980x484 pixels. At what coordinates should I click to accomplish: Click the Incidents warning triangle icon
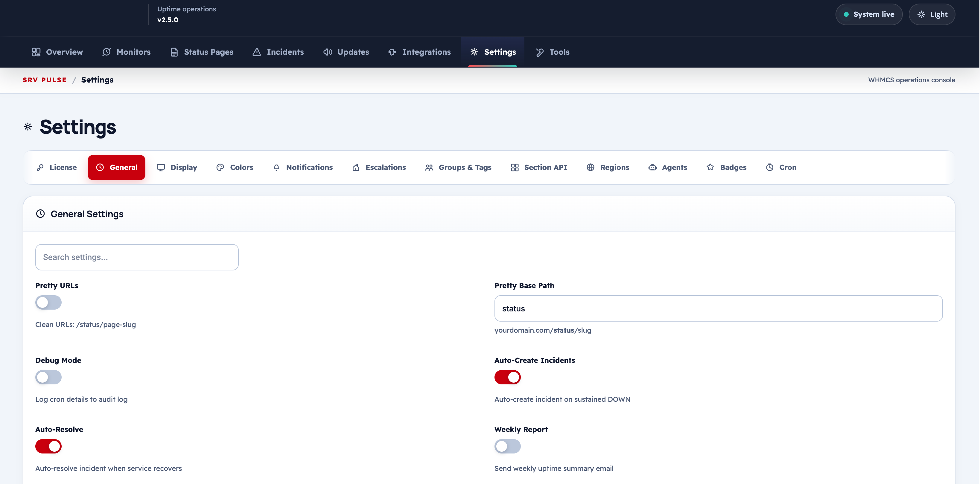257,52
